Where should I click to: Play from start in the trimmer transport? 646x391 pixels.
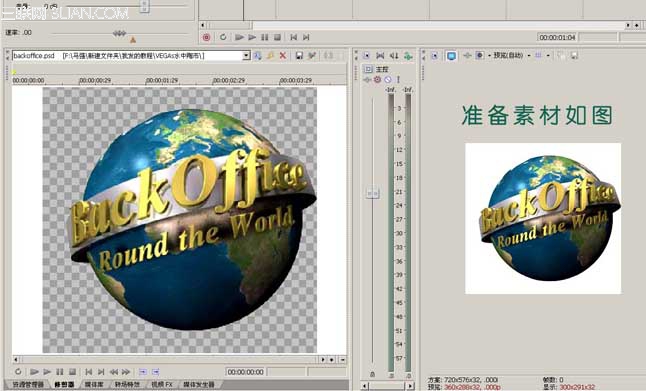pyautogui.click(x=35, y=372)
